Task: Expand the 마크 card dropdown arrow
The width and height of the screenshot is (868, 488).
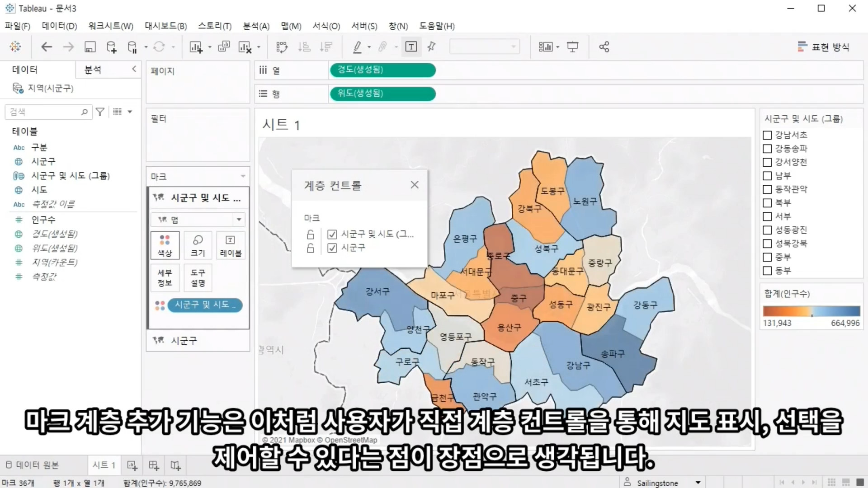Action: point(243,176)
